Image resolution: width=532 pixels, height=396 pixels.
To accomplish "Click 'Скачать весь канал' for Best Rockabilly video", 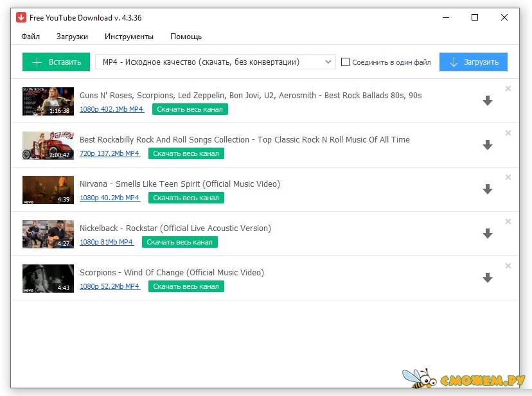I will point(186,153).
